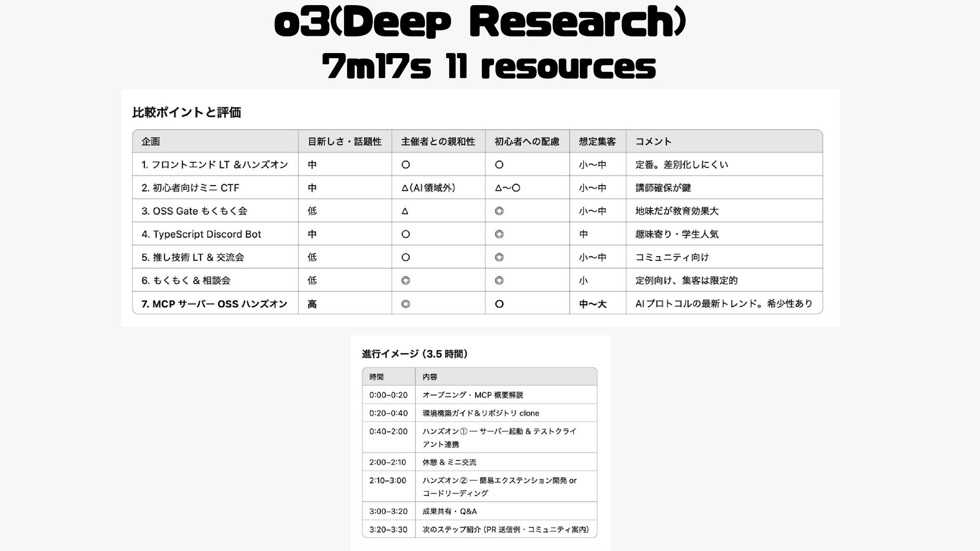Select row 1 フロントエンド LT &ハンズオン
The width and height of the screenshot is (980, 551).
pos(215,165)
